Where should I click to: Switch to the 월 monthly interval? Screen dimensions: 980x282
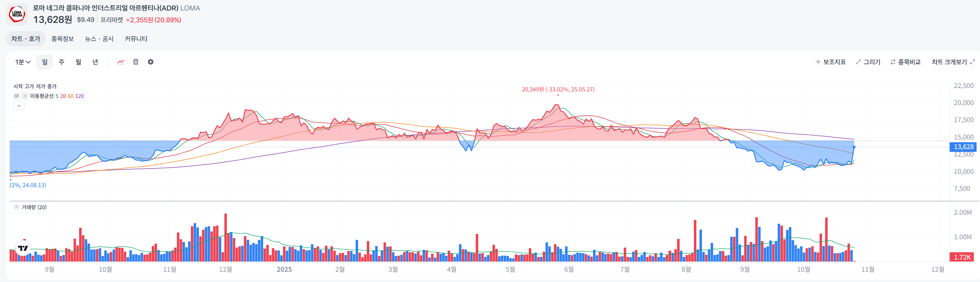pyautogui.click(x=79, y=62)
